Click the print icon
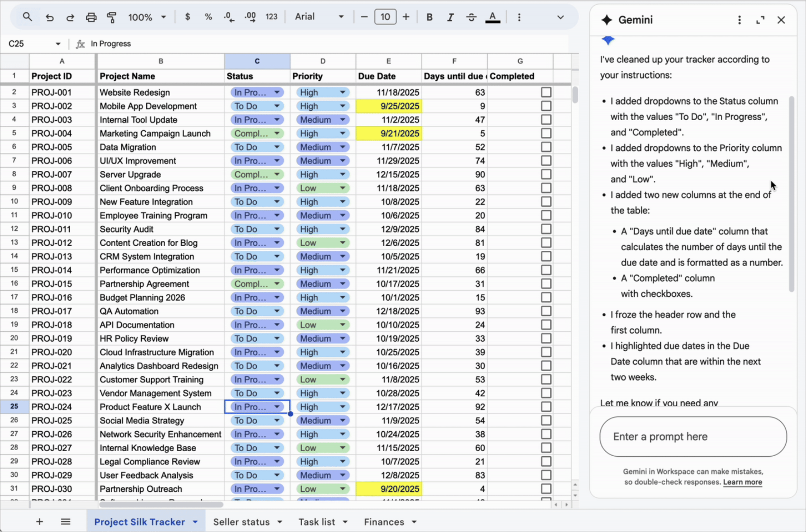Screen dimensions: 807x532 coord(91,18)
